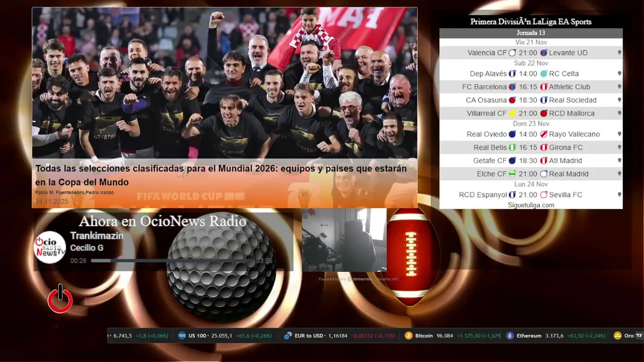Click the 'Rayo Vallecano' team name
Image resolution: width=644 pixels, height=362 pixels.
[575, 134]
